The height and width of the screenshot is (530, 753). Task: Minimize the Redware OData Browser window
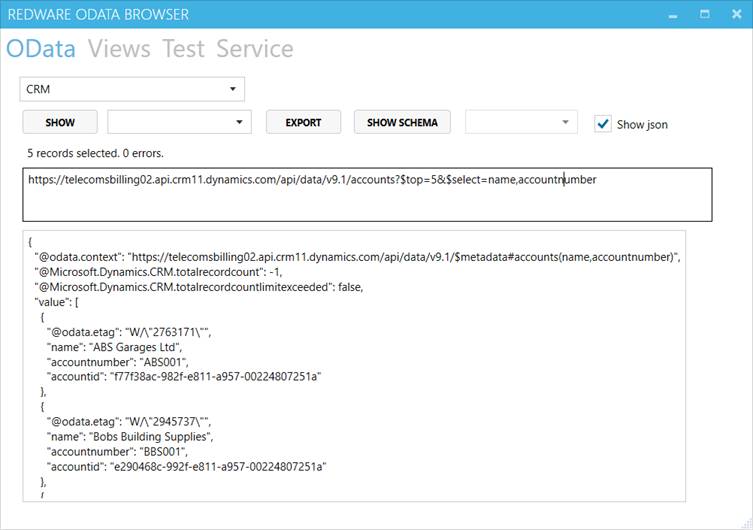click(673, 15)
